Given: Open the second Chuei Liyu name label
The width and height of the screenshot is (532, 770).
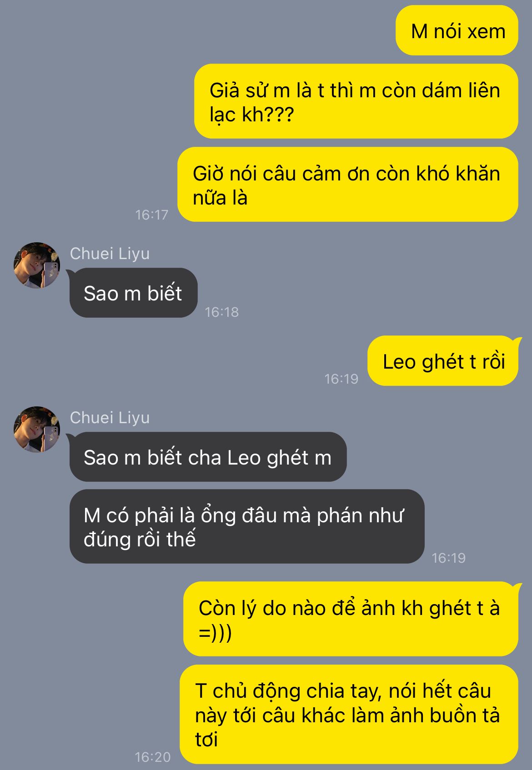Looking at the screenshot, I should [x=110, y=417].
